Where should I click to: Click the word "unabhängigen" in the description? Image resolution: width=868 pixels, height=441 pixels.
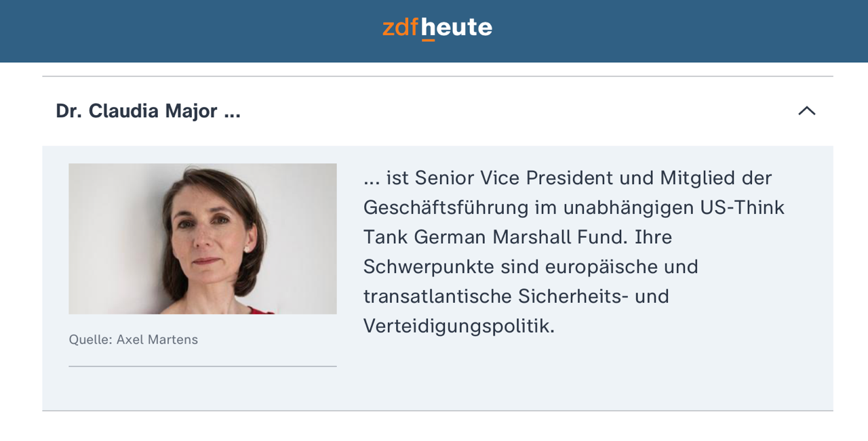point(627,207)
